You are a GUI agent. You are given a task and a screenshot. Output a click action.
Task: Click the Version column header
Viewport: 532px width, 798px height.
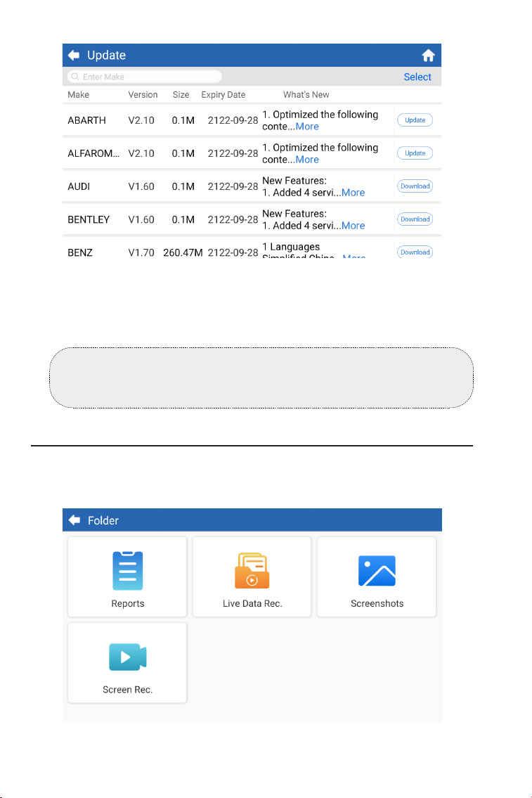click(x=143, y=95)
